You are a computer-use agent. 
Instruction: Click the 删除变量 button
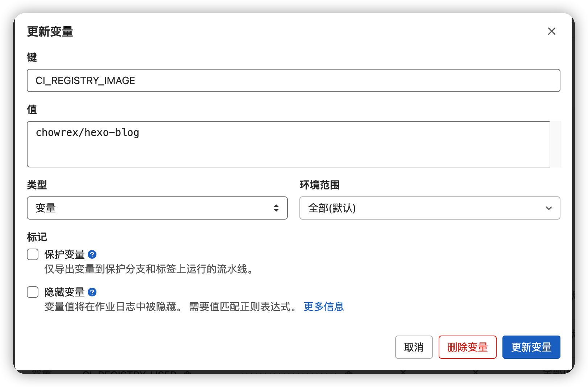(467, 347)
